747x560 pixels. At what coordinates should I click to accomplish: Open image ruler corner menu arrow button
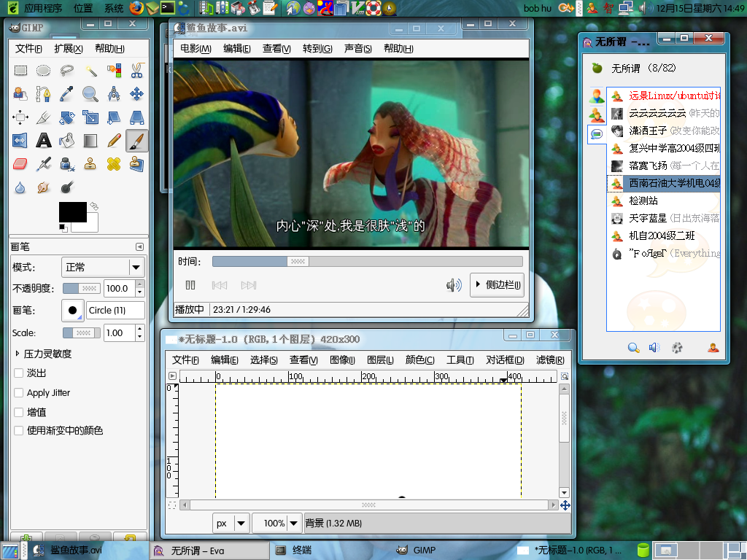click(172, 376)
